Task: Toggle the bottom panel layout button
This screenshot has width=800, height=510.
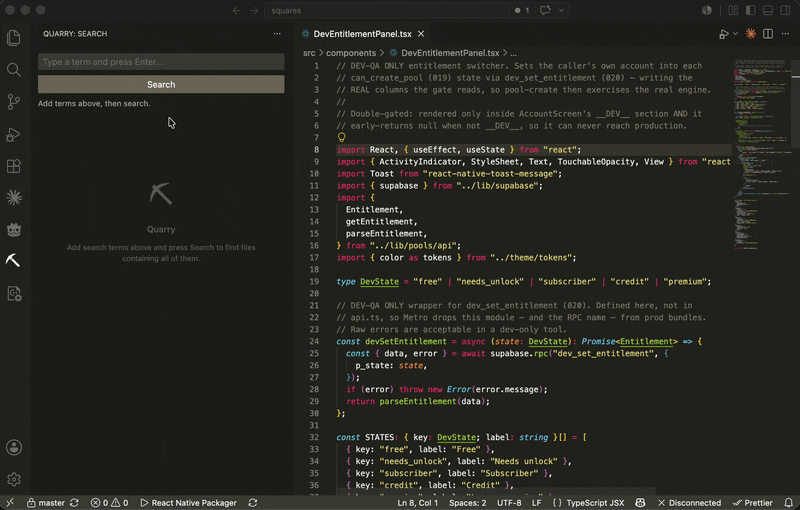Action: pos(768,10)
